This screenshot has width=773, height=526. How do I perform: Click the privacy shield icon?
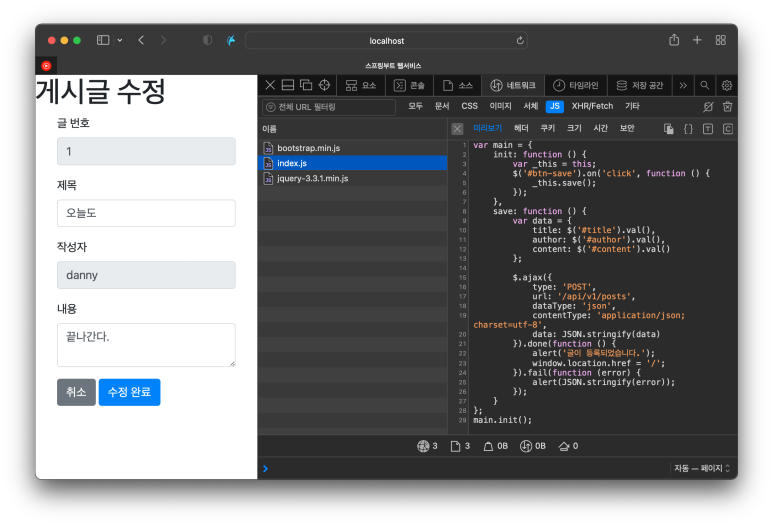coord(208,40)
